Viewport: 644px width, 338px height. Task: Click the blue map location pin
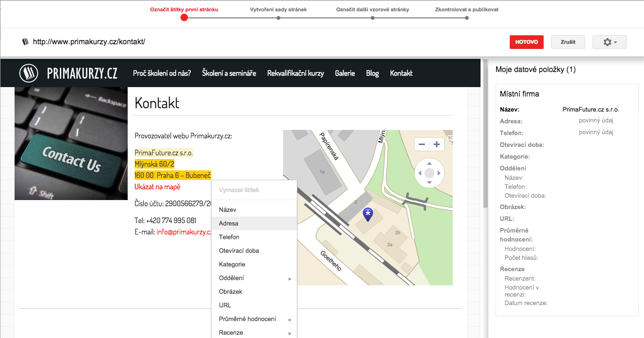pyautogui.click(x=368, y=215)
